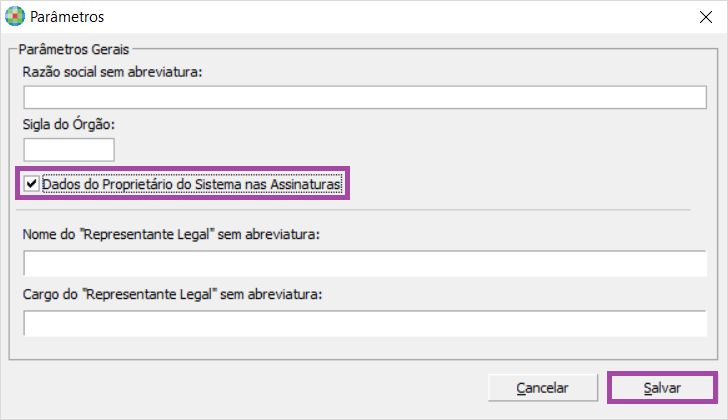Click the 'Razão social sem abreviatura:' label

[112, 72]
